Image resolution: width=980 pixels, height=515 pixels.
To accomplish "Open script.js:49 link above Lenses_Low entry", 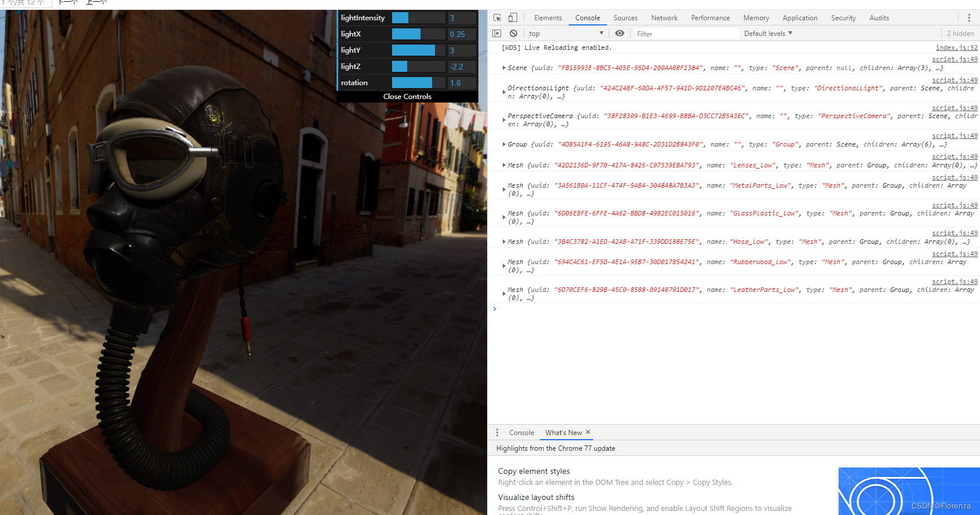I will point(955,156).
